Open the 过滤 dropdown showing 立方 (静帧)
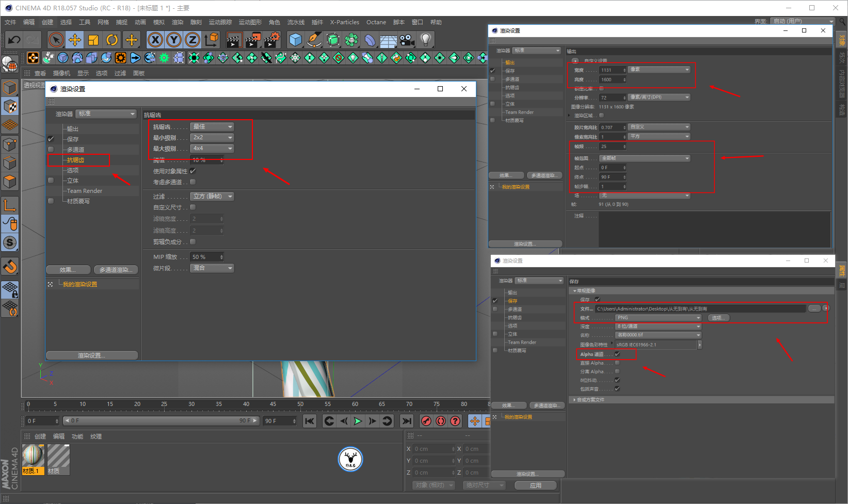848x504 pixels. click(212, 196)
